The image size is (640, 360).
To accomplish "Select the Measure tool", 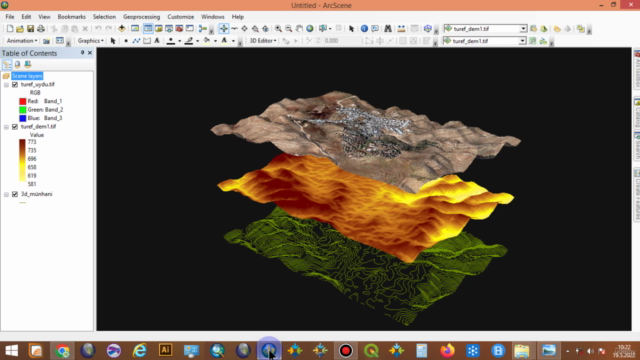I will click(401, 29).
